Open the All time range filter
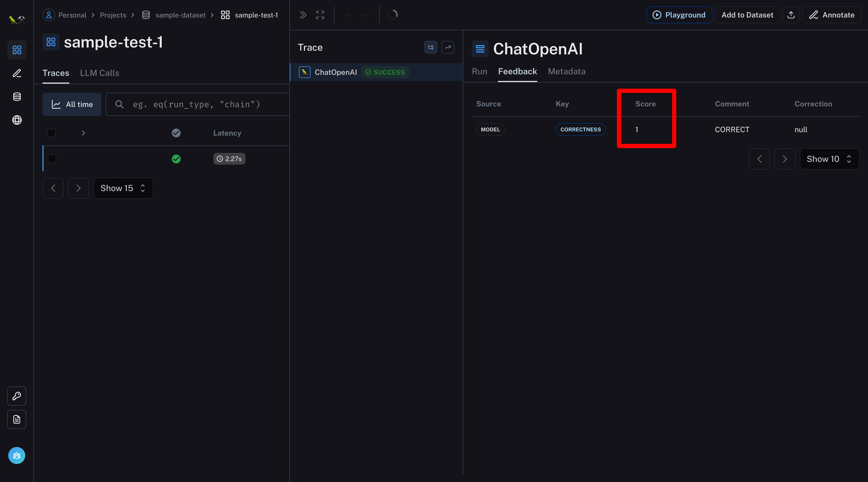This screenshot has width=868, height=482. point(72,104)
